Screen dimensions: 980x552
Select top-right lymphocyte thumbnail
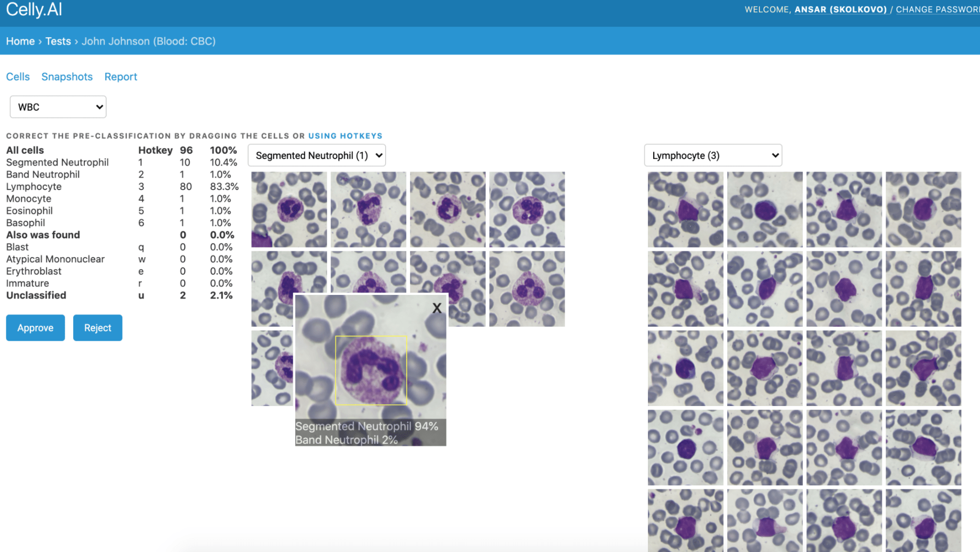923,209
